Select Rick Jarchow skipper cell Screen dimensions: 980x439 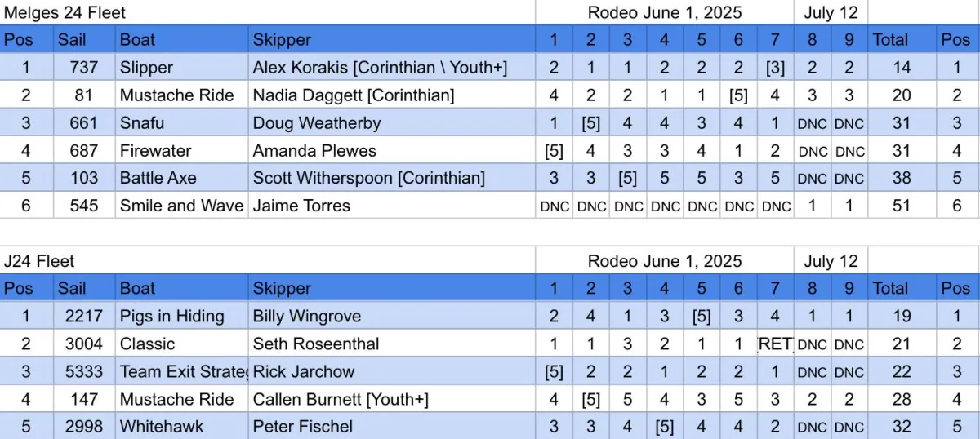(x=304, y=372)
